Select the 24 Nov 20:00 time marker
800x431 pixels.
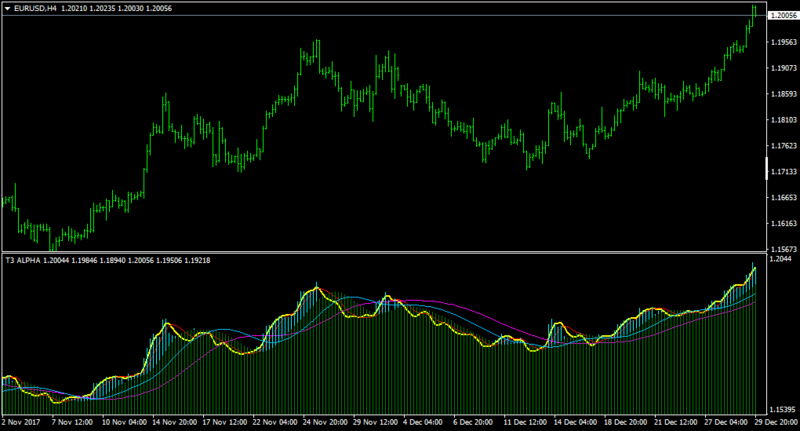pyautogui.click(x=325, y=422)
